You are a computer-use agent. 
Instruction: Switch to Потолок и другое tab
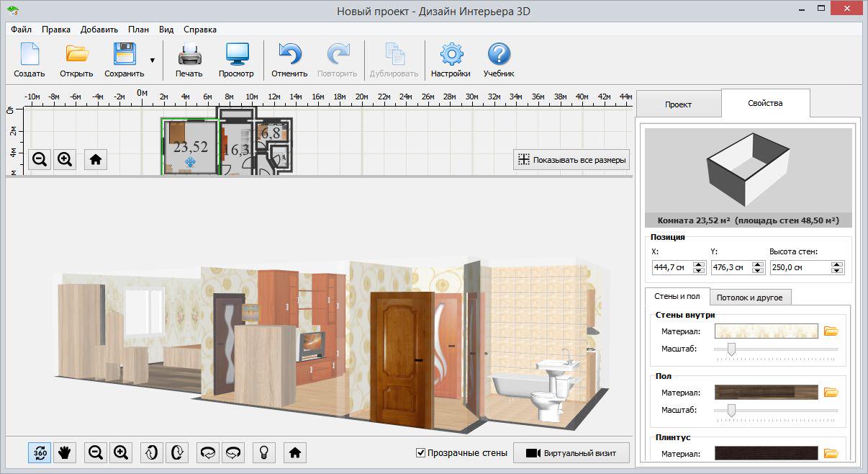(751, 298)
